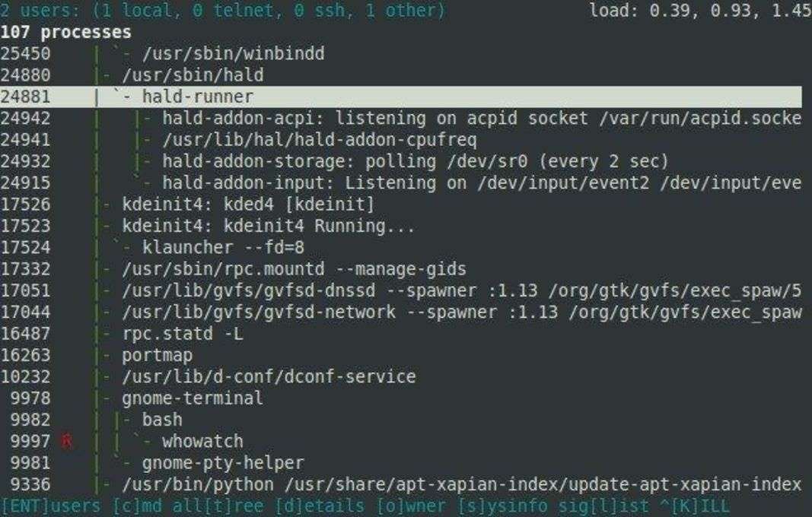The width and height of the screenshot is (812, 517).
Task: Click the kdeinit4 Running... process branch
Action: pos(268,226)
